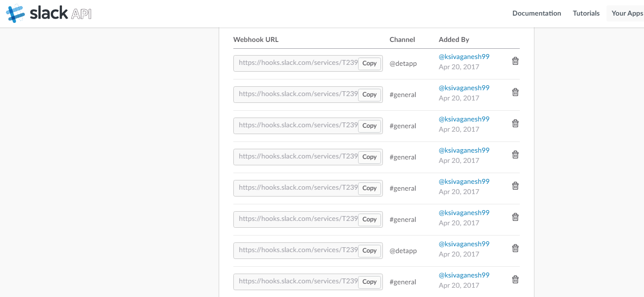This screenshot has height=297, width=644.
Task: Click trash icon in fourth webhook row
Action: point(515,155)
